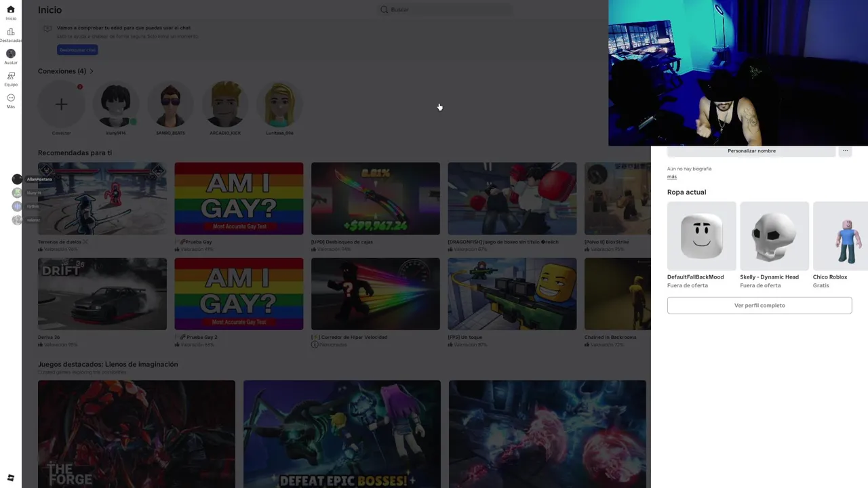Click blue Desbloquear chat button
Image resolution: width=868 pixels, height=488 pixels.
(x=77, y=49)
